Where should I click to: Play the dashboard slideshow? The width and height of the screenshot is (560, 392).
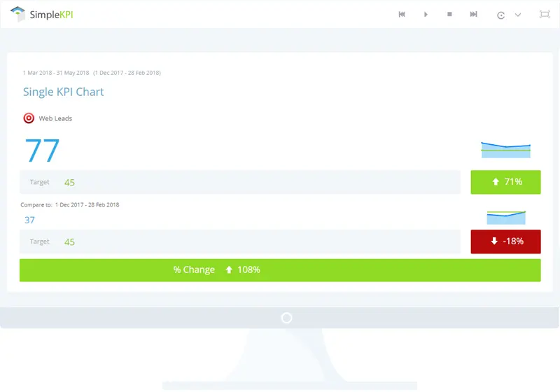[x=426, y=14]
